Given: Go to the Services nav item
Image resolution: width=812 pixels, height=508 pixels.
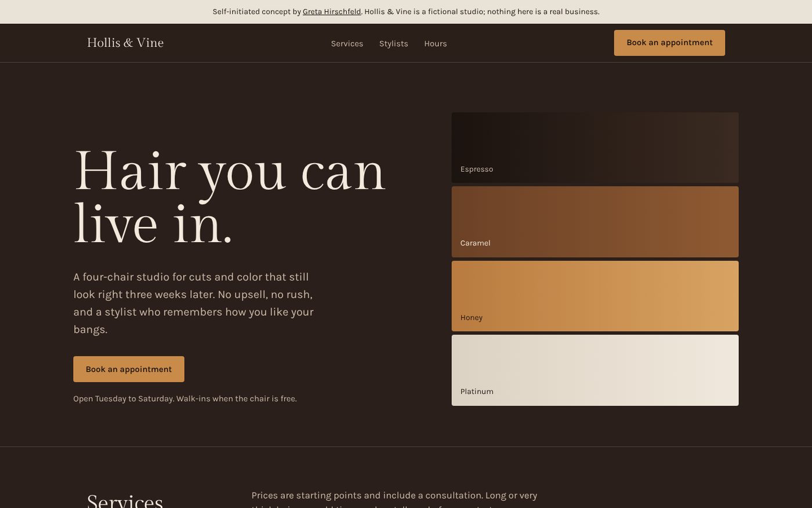Looking at the screenshot, I should (347, 44).
